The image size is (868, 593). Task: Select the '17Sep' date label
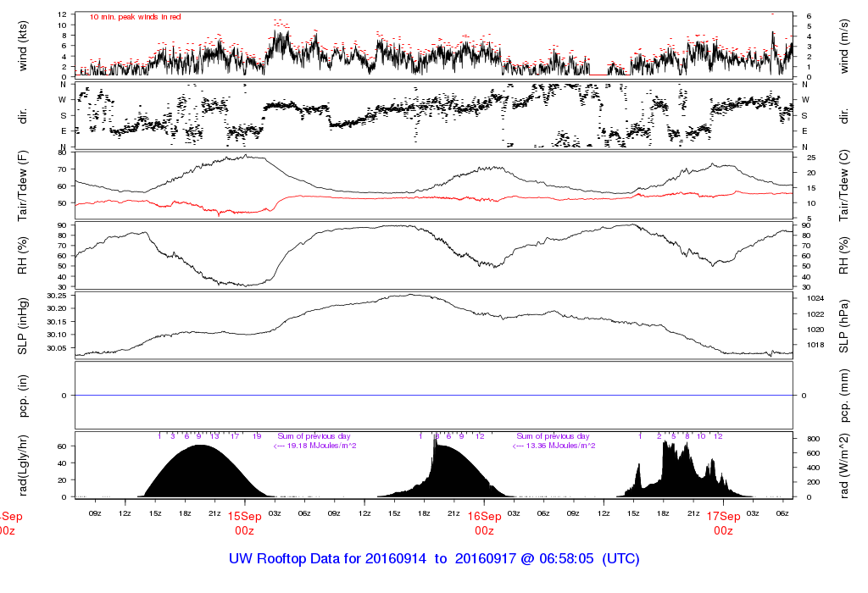point(723,517)
